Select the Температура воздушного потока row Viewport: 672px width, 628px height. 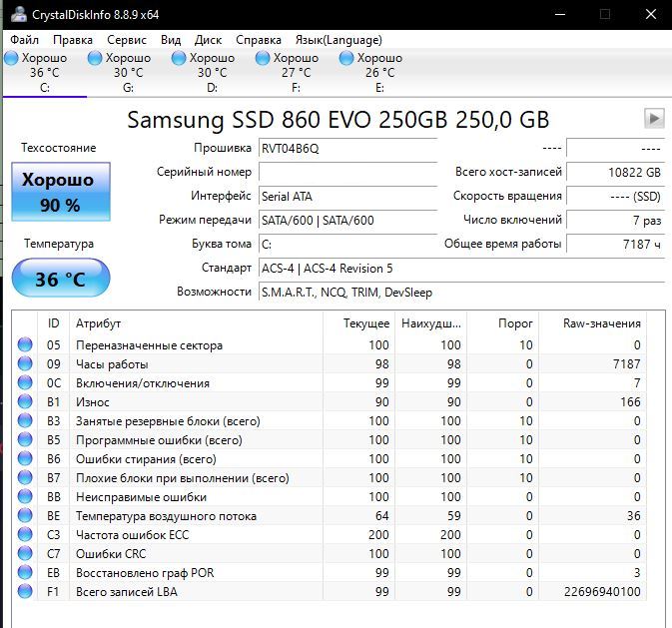click(330, 516)
